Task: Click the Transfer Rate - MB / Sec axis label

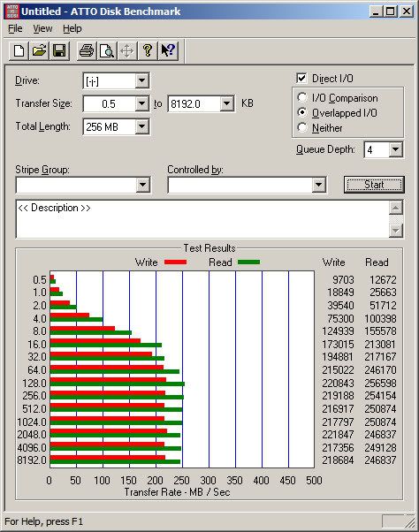Action: coord(177,492)
